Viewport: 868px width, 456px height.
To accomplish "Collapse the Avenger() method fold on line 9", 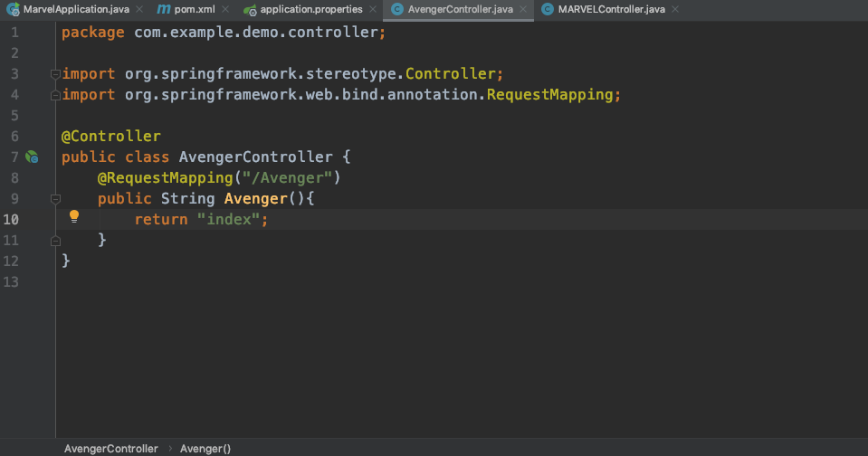I will point(55,199).
